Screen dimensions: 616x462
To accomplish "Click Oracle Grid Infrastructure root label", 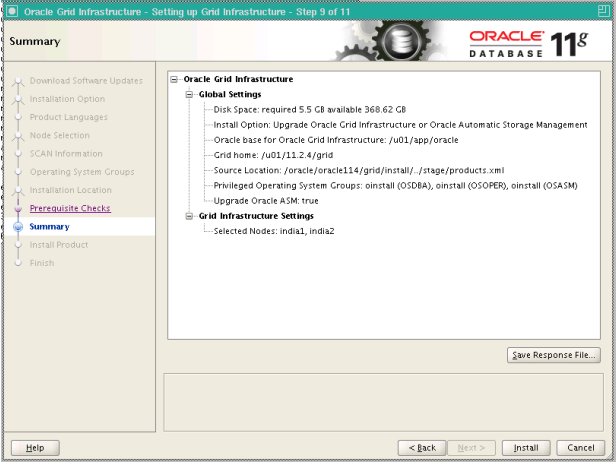I will [x=238, y=79].
